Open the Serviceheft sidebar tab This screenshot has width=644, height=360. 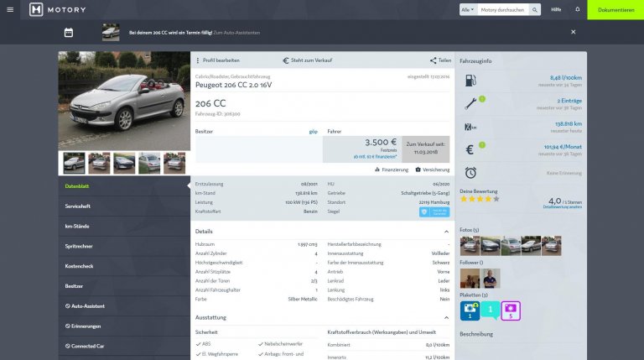[124, 206]
